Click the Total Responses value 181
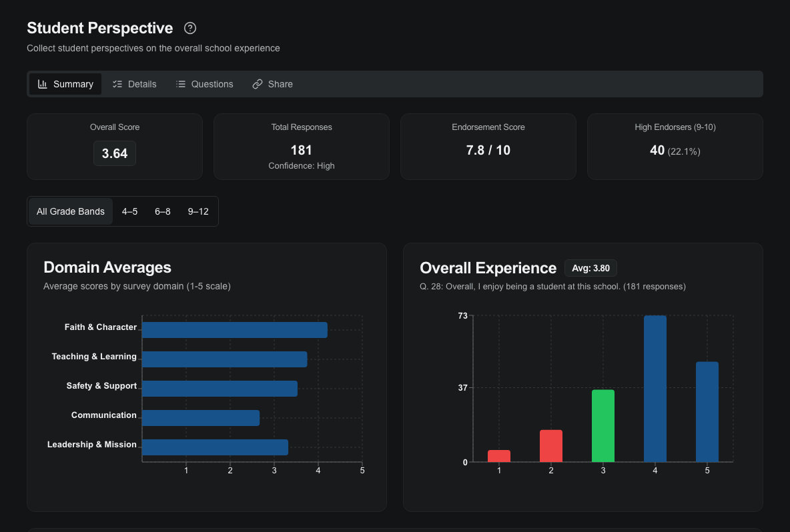Image resolution: width=790 pixels, height=532 pixels. pyautogui.click(x=302, y=150)
